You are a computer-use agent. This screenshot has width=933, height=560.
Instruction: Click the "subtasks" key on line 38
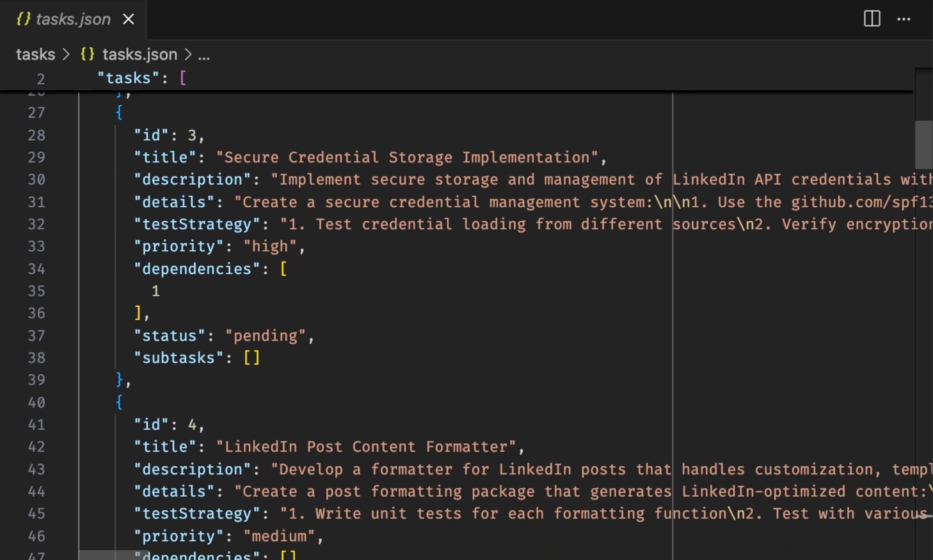[x=178, y=358]
